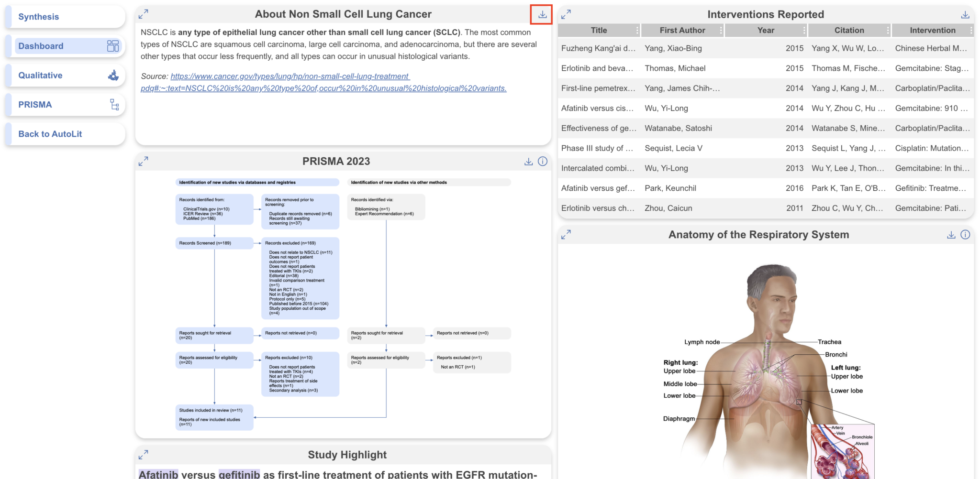Expand the Anatomy of the Respiratory System tile
Image resolution: width=980 pixels, height=479 pixels.
(x=567, y=235)
